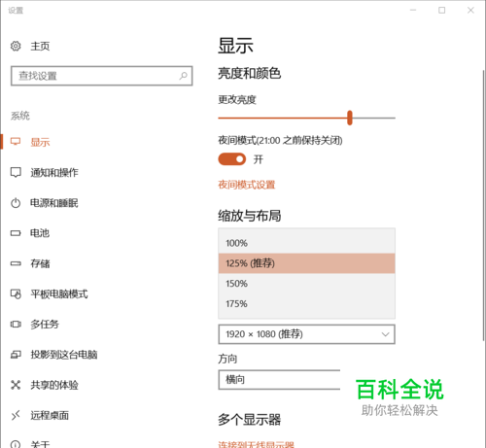Click the battery icon in sidebar
This screenshot has height=448, width=486.
click(x=16, y=233)
